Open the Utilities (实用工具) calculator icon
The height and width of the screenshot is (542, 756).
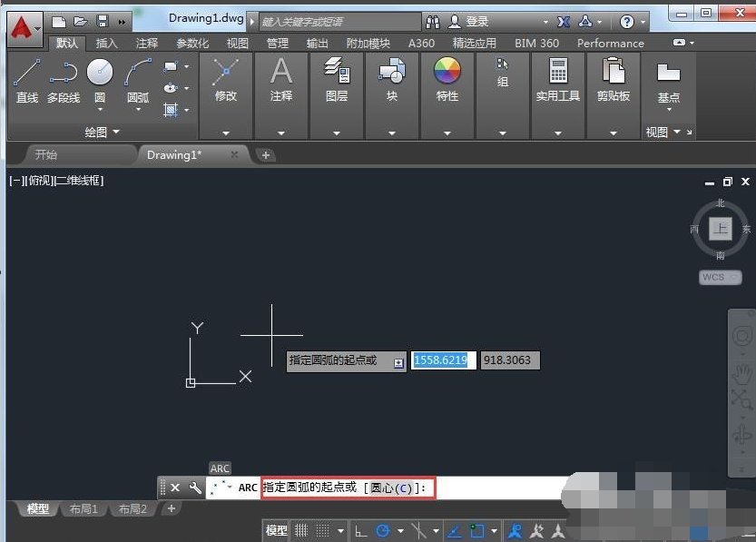click(557, 73)
